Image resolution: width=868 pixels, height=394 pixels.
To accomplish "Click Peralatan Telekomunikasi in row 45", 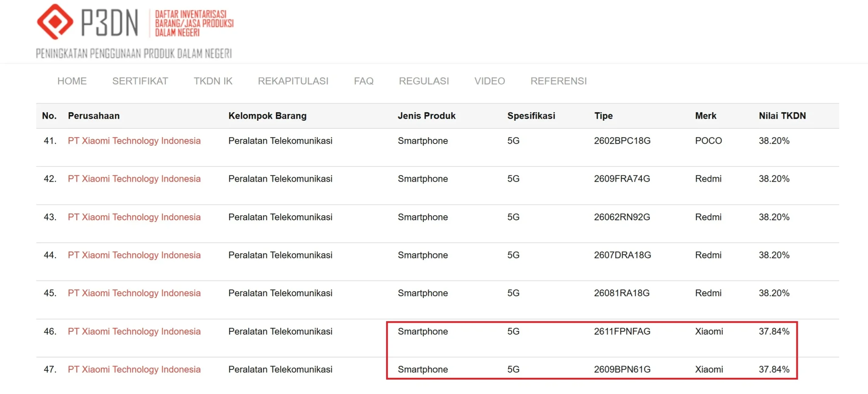I will tap(280, 293).
